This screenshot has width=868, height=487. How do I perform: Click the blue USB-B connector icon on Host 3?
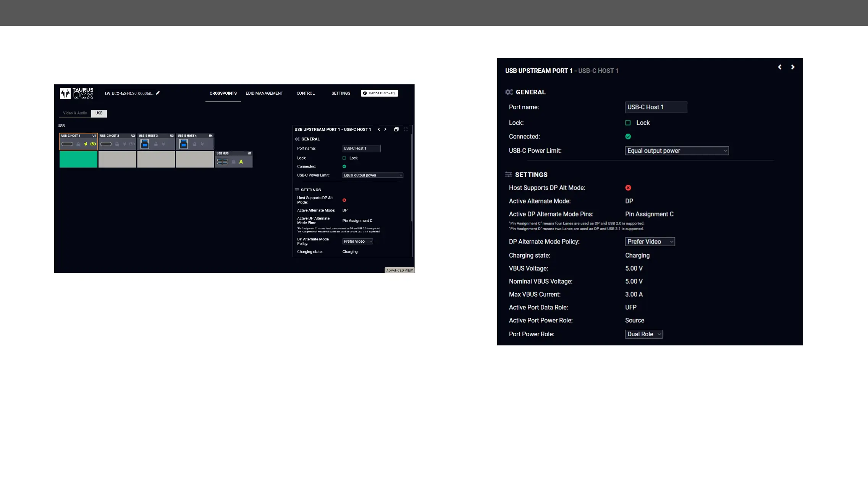coord(145,144)
